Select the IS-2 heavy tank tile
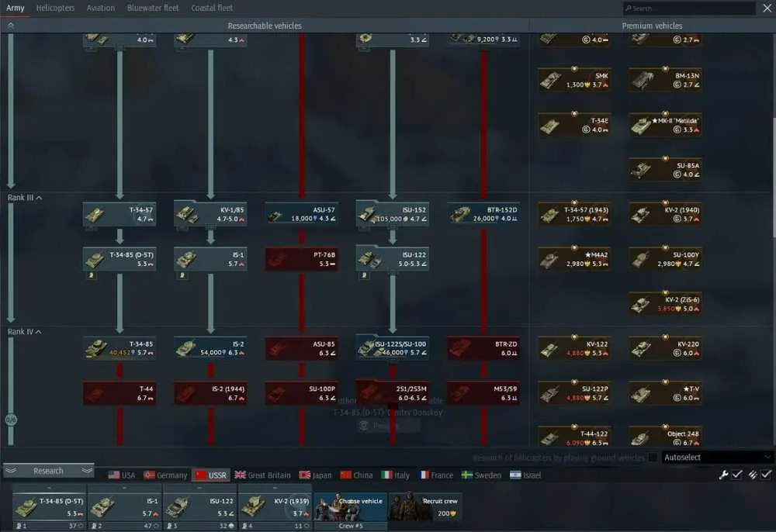The height and width of the screenshot is (532, 776). [211, 348]
